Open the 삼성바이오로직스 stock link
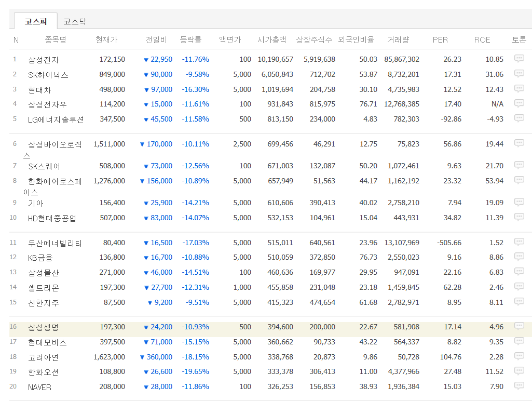The width and height of the screenshot is (532, 401). click(x=52, y=150)
